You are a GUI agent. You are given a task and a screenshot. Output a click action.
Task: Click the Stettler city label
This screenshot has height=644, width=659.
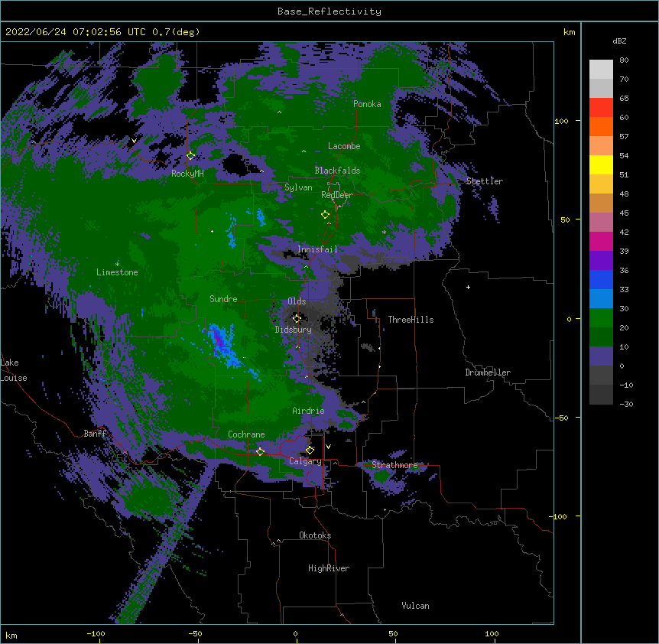pyautogui.click(x=485, y=181)
